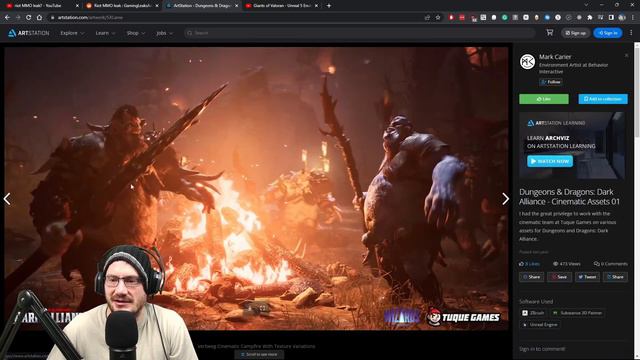640x360 pixels.
Task: Expand the Explore dropdown menu
Action: [72, 33]
